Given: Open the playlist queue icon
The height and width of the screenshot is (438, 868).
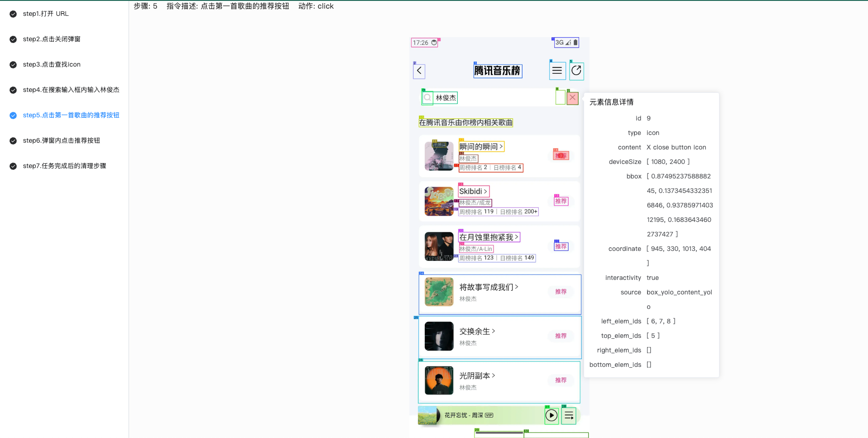Looking at the screenshot, I should click(x=569, y=415).
